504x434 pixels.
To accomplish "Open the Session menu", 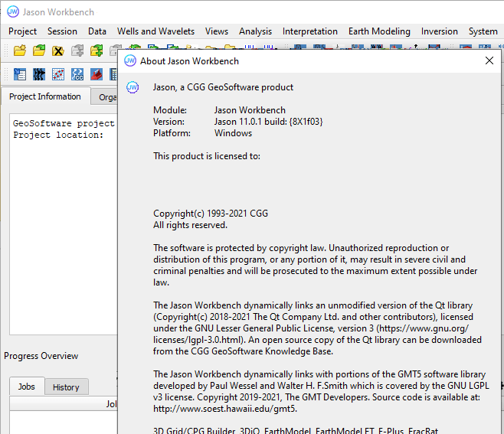I will tap(62, 31).
